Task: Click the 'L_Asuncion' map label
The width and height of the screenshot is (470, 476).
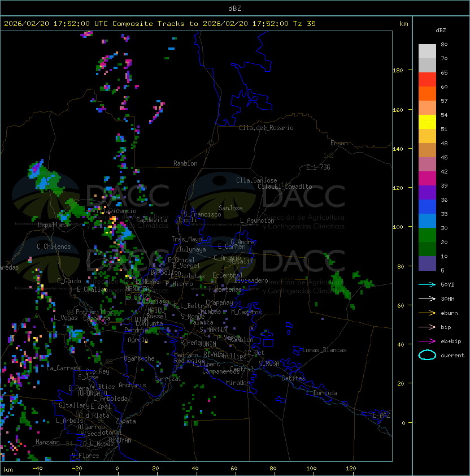Action: pos(257,220)
